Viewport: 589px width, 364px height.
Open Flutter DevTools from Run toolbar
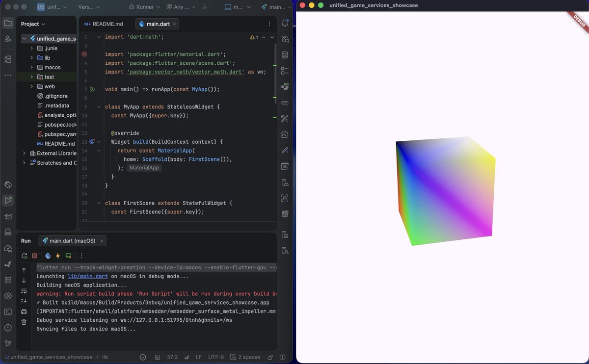[x=48, y=256]
